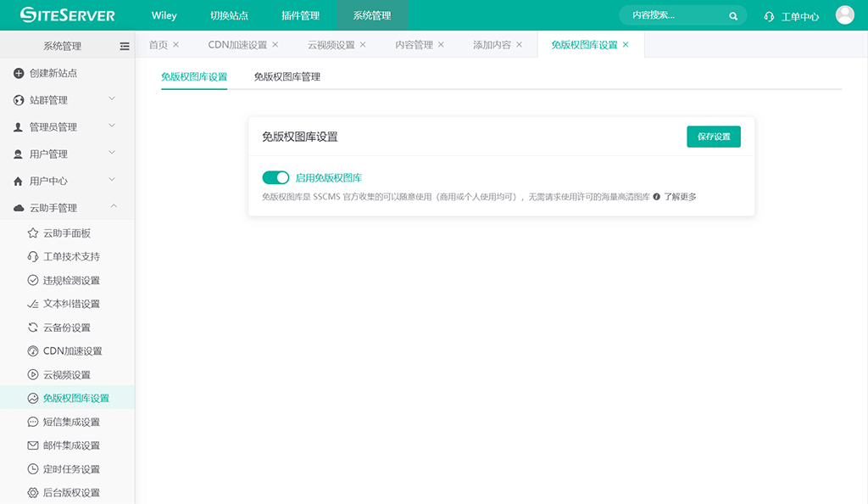Click the user icon for 用户管理
The image size is (868, 504).
point(19,154)
